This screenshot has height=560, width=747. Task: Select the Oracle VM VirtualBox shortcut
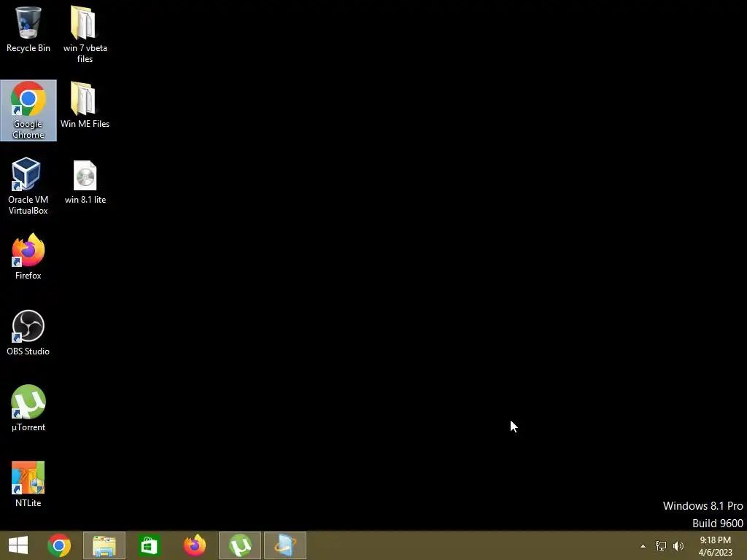(28, 186)
